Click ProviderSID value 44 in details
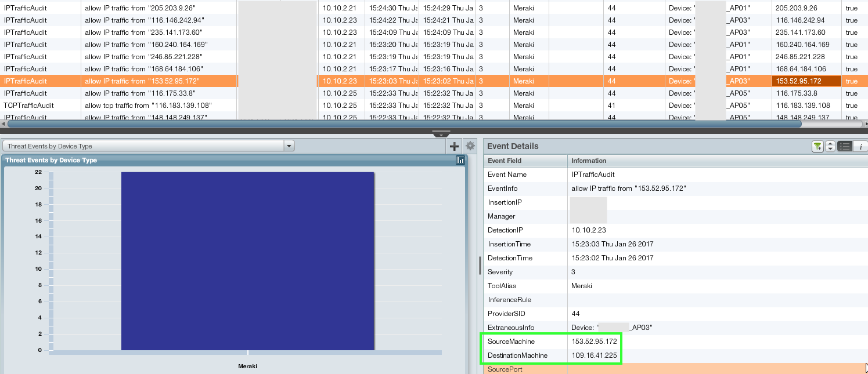Screen dimensions: 868x374 click(x=575, y=314)
